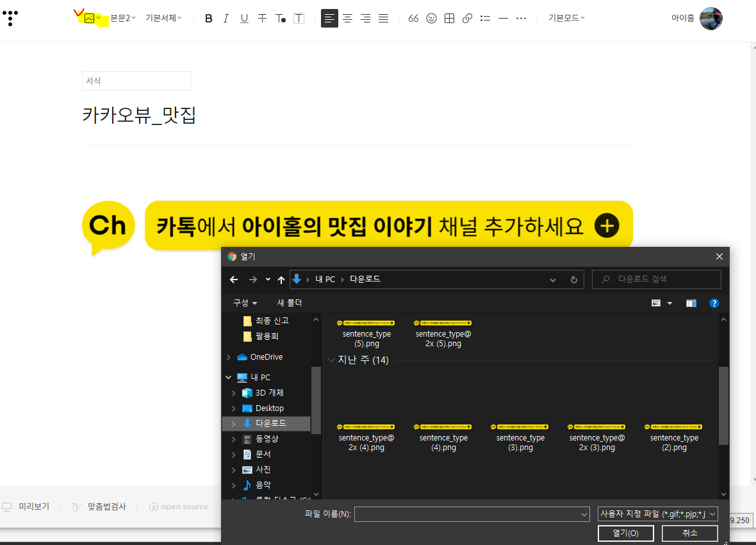Open the text background color tool
The image size is (756, 545).
(299, 19)
